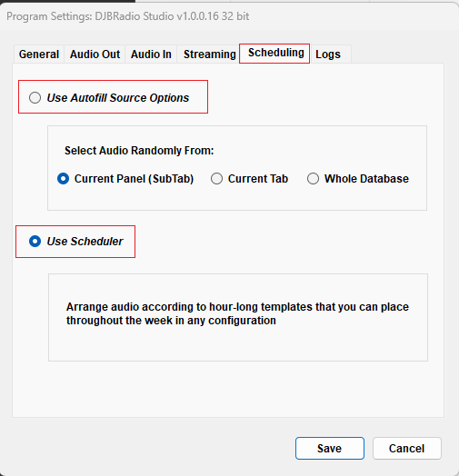Click the Scheduling tab
The width and height of the screenshot is (459, 476).
click(x=274, y=53)
